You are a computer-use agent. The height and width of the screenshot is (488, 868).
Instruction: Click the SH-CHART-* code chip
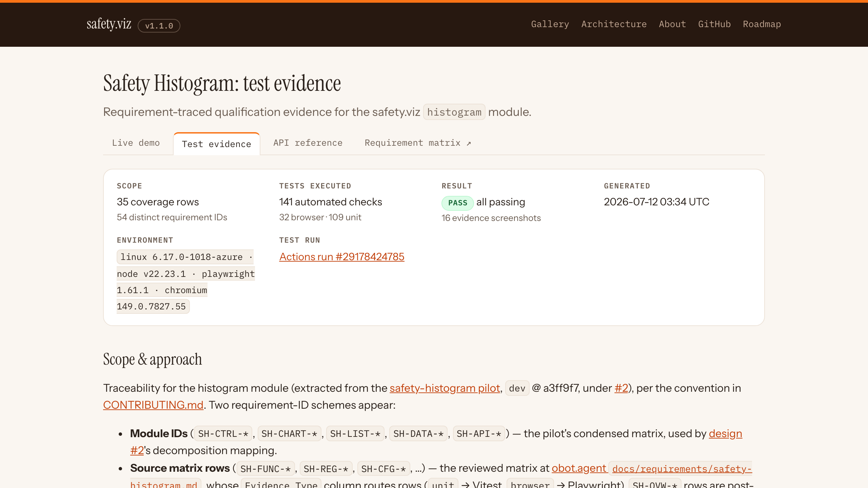tap(289, 434)
